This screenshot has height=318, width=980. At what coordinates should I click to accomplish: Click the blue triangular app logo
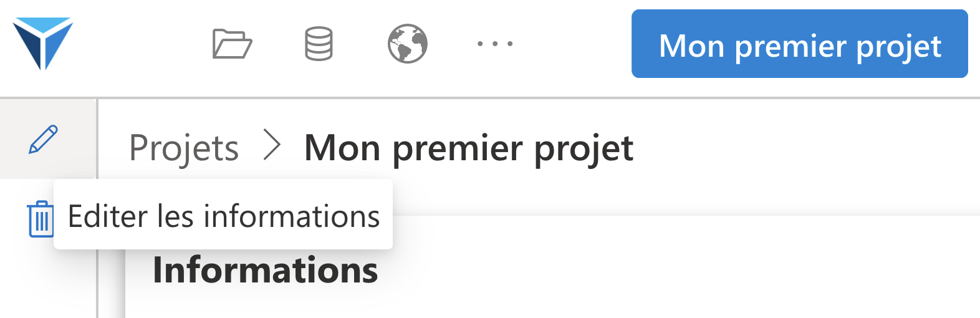(43, 43)
